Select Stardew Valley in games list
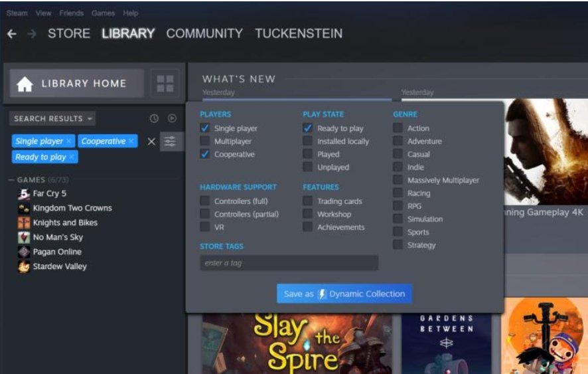The width and height of the screenshot is (588, 374). pos(60,266)
